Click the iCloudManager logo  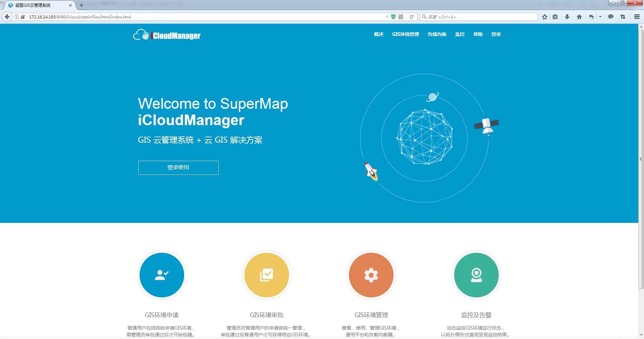[167, 35]
